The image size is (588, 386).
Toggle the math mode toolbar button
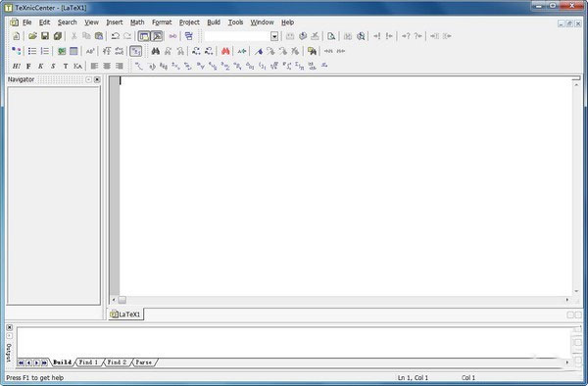tap(136, 51)
